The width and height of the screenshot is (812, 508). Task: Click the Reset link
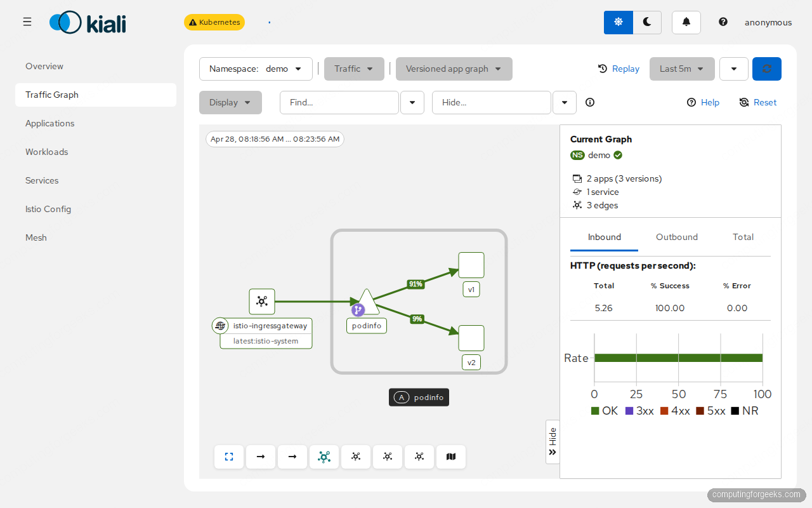758,102
